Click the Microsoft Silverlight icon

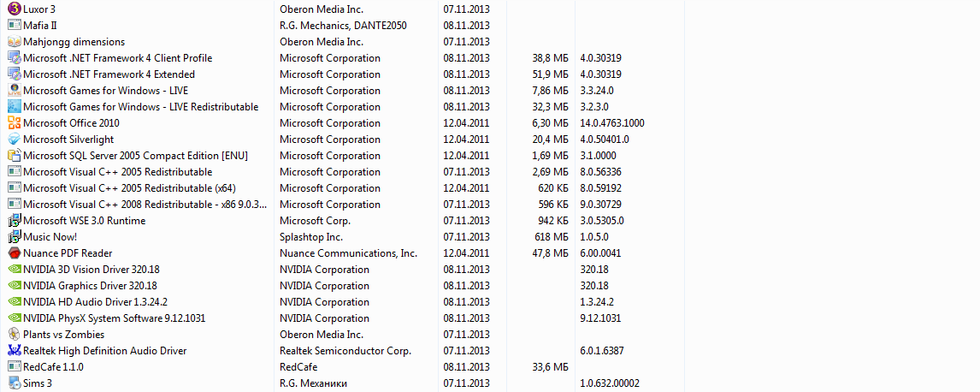(x=14, y=140)
